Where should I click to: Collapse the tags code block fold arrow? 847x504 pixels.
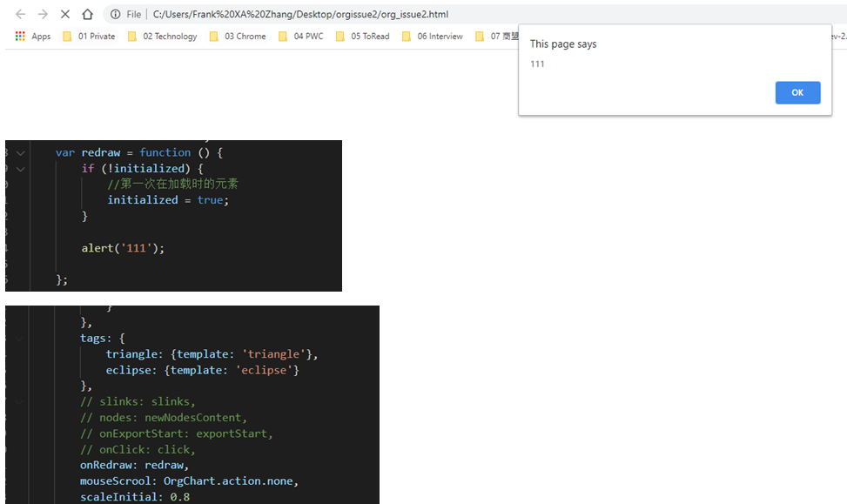19,338
